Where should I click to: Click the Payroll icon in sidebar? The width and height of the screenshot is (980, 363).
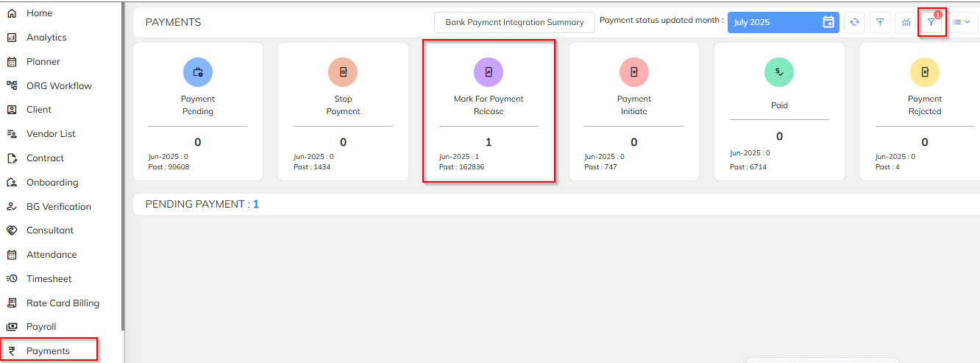tap(12, 327)
